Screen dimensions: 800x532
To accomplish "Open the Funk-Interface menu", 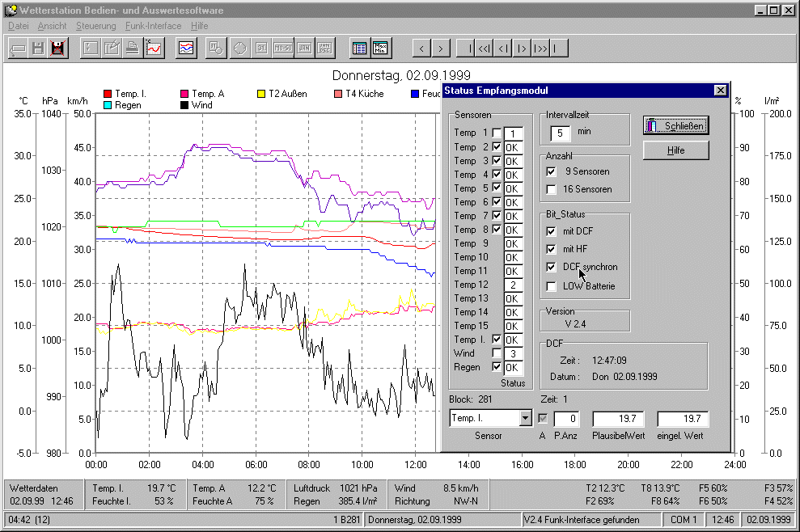I will point(153,26).
